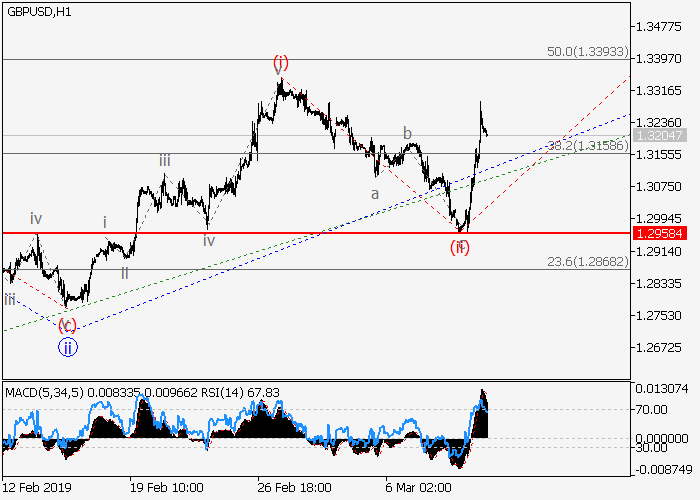Select the 23.6 Fibonacci level label
The image size is (700, 500).
588,262
